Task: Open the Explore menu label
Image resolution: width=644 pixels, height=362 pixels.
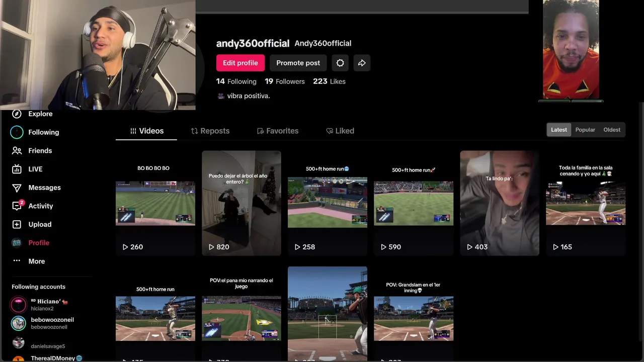Action: (40, 114)
